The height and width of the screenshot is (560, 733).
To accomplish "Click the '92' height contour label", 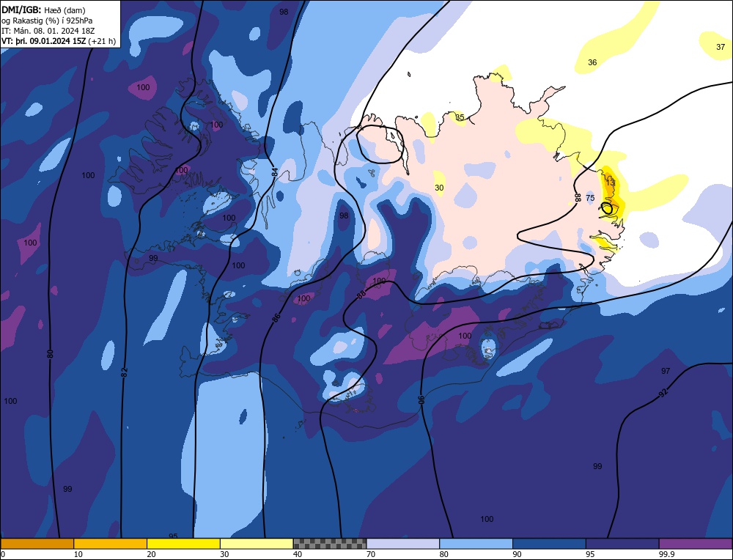I will (663, 394).
